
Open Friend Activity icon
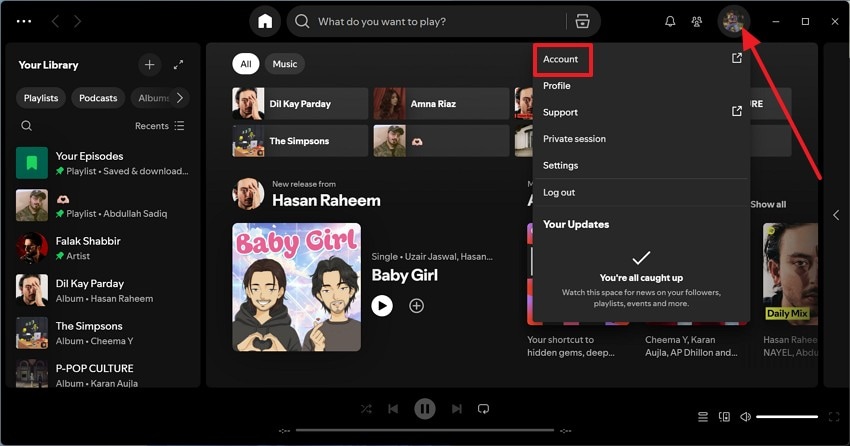[x=697, y=21]
